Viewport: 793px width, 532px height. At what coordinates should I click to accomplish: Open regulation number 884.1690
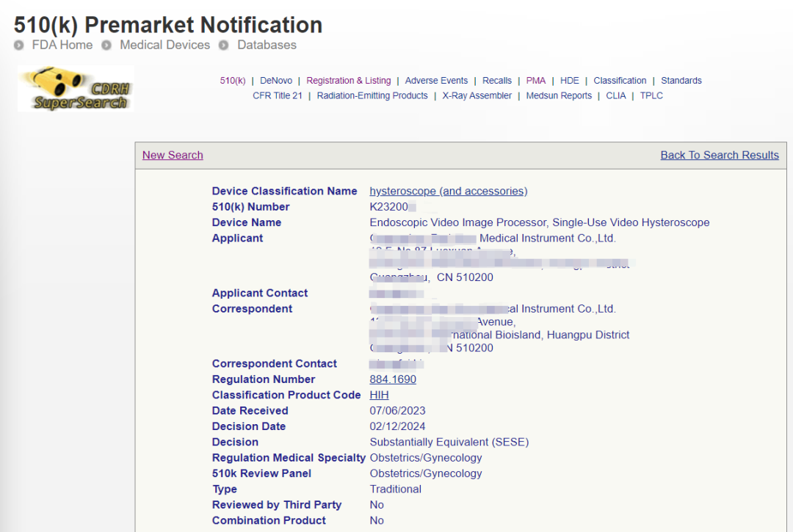click(x=392, y=379)
